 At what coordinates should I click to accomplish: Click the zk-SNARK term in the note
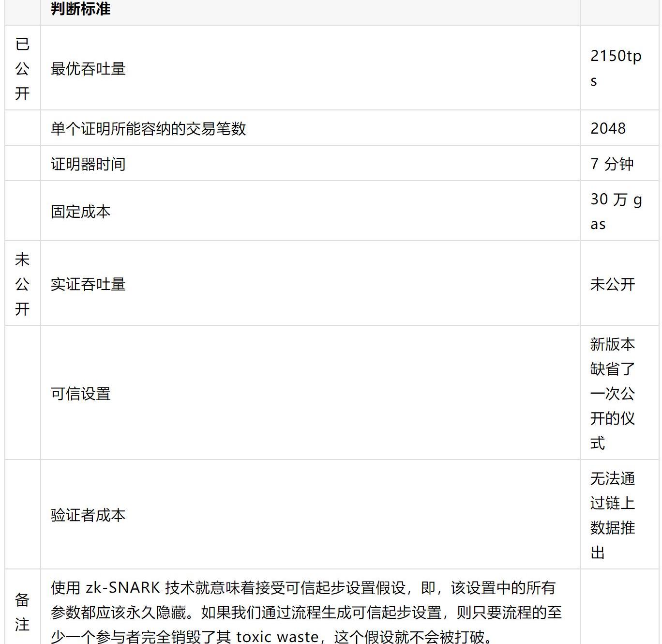tap(122, 587)
